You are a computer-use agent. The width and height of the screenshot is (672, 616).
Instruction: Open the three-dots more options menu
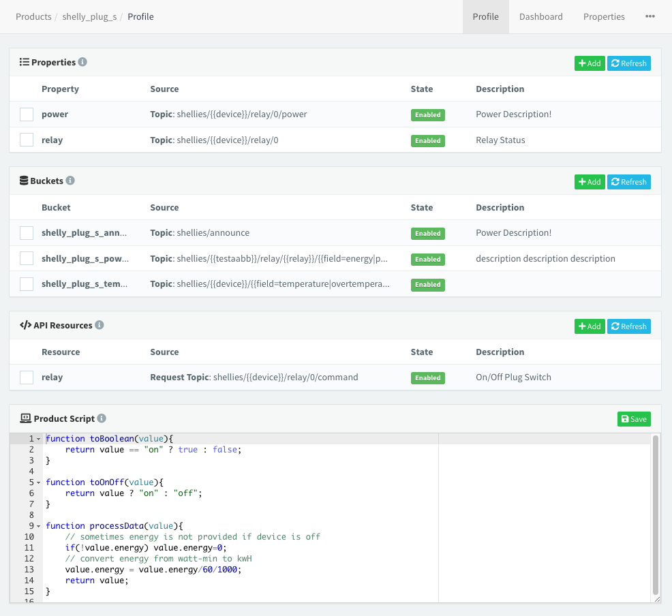tap(650, 17)
